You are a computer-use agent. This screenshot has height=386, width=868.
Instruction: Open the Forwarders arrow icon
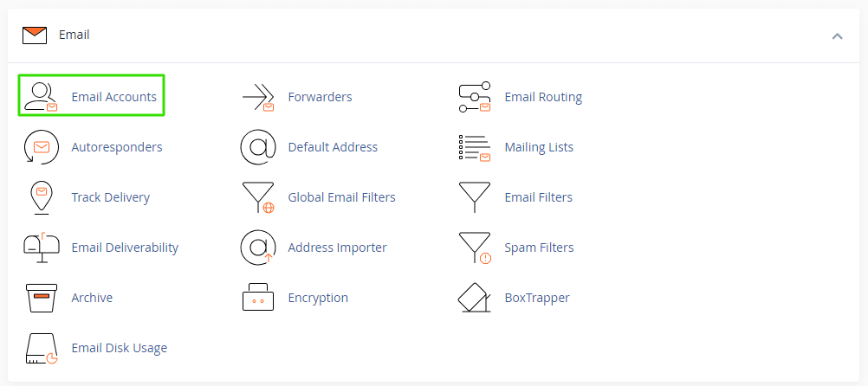pos(257,97)
